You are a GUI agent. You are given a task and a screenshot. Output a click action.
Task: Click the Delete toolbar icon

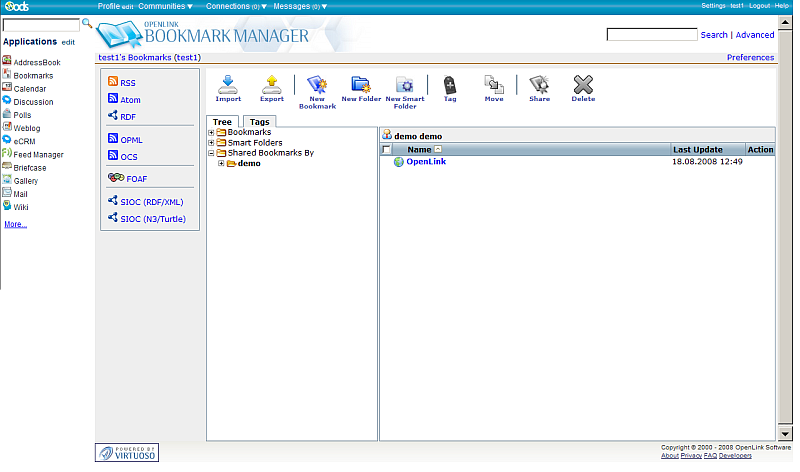click(x=583, y=85)
